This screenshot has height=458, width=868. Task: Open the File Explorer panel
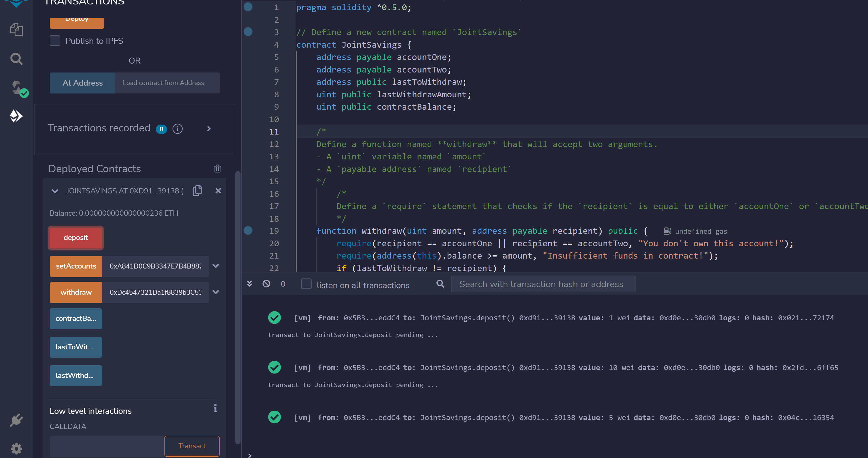pyautogui.click(x=16, y=30)
